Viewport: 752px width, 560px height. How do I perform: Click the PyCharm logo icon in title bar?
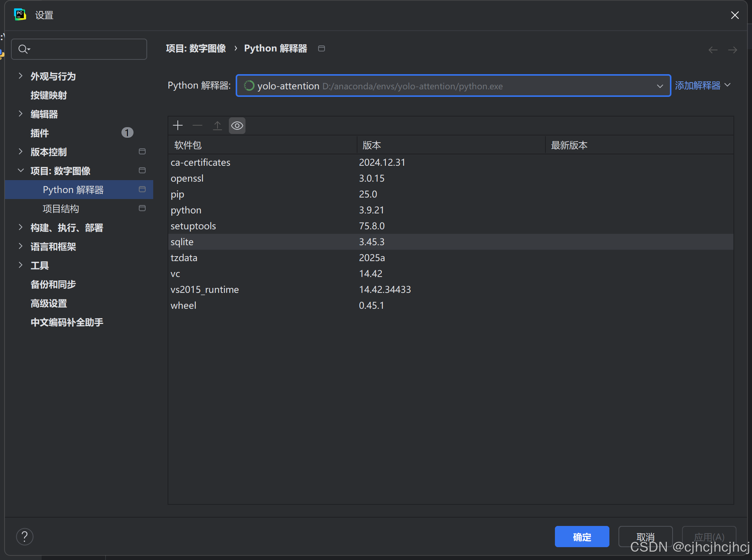click(20, 15)
